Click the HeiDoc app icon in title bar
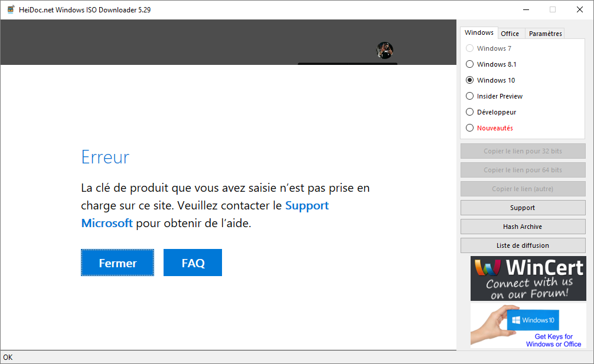This screenshot has height=364, width=594. (11, 9)
